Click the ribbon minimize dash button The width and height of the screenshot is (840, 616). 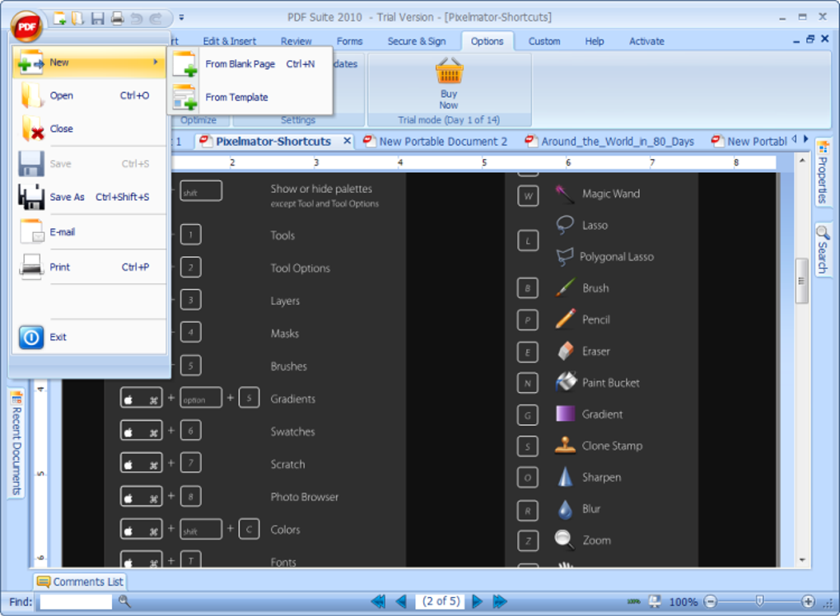(796, 40)
